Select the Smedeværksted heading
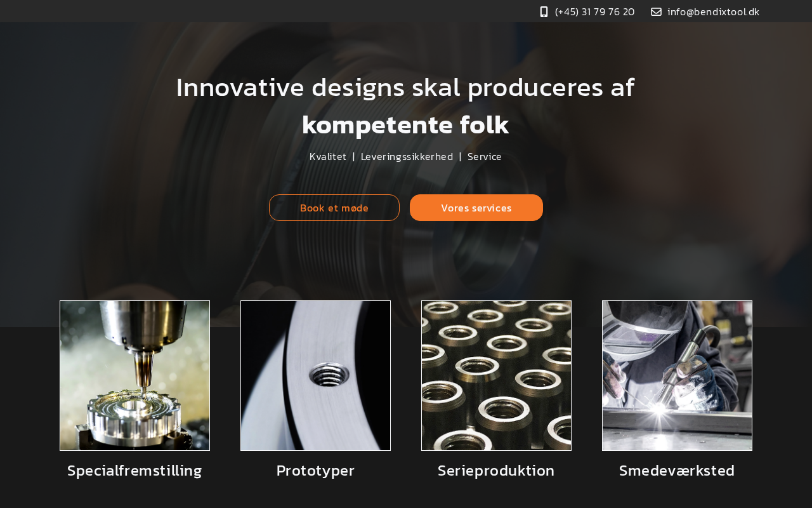 click(677, 471)
